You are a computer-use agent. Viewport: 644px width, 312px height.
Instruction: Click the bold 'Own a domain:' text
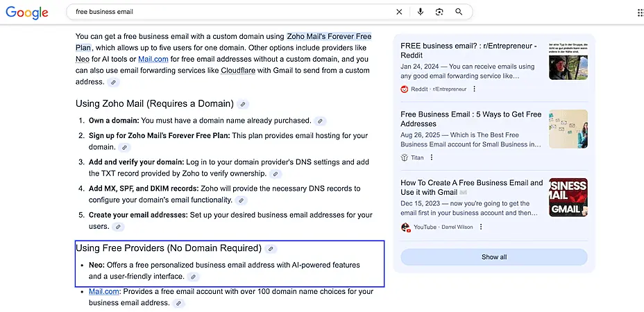[x=114, y=121]
